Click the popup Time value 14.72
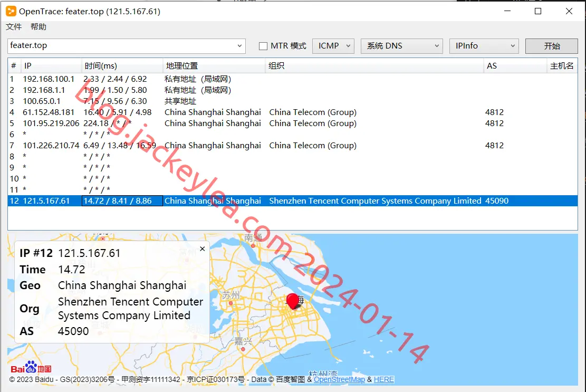The height and width of the screenshot is (392, 586). click(x=71, y=270)
